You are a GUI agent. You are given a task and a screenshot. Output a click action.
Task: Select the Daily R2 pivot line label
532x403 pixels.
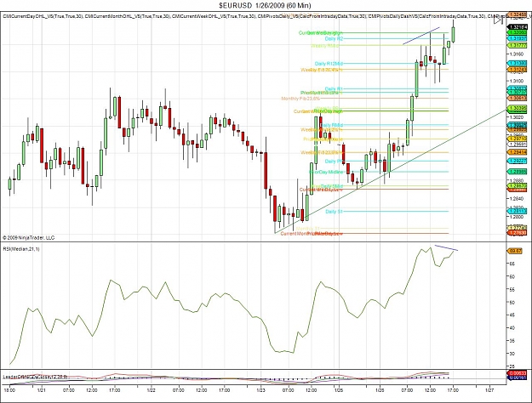334,38
